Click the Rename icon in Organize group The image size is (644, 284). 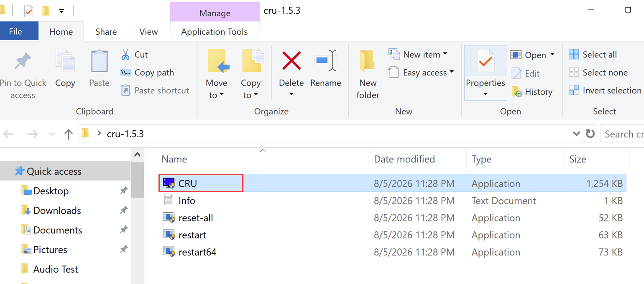point(325,61)
